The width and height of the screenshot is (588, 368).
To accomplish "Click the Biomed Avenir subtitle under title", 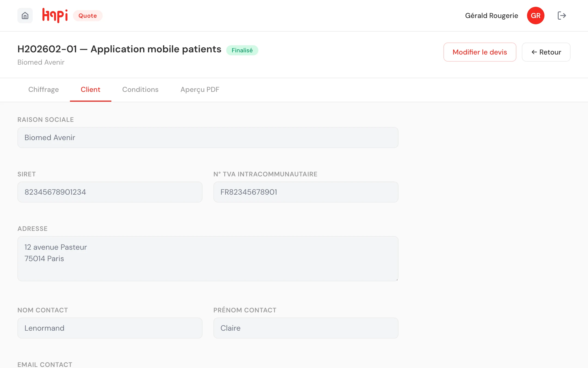I will pos(41,62).
